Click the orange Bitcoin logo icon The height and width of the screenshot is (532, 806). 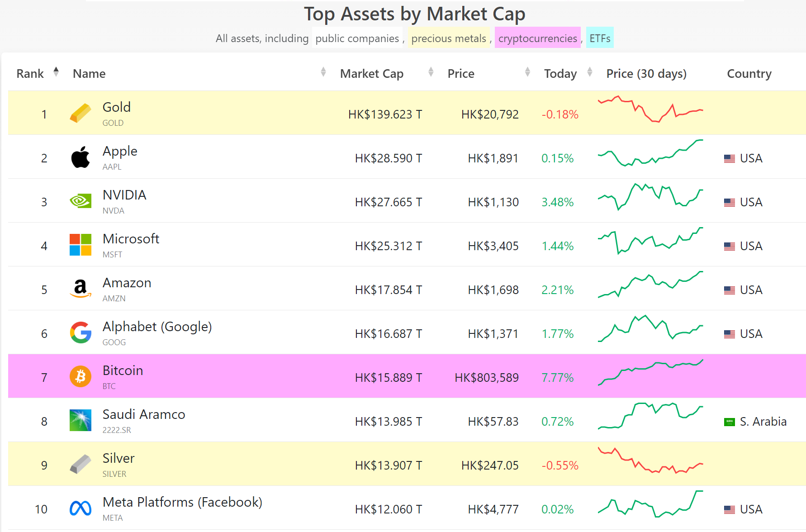tap(81, 376)
